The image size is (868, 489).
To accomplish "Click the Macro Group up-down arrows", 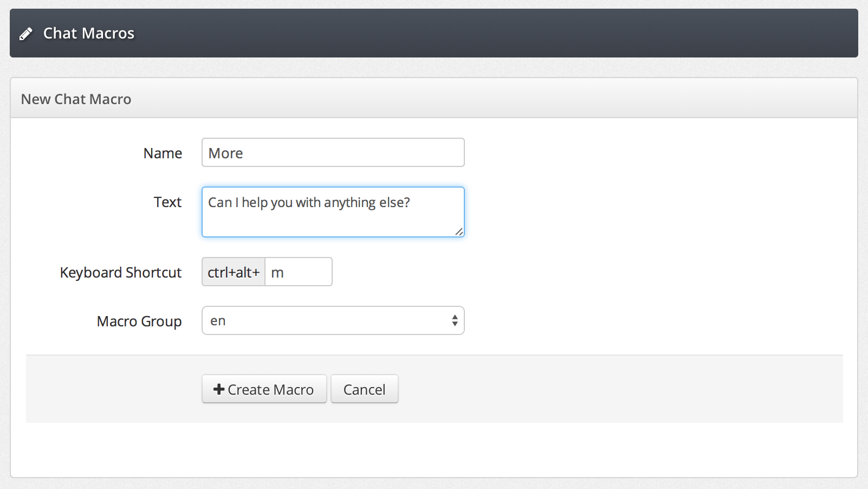I will point(455,321).
